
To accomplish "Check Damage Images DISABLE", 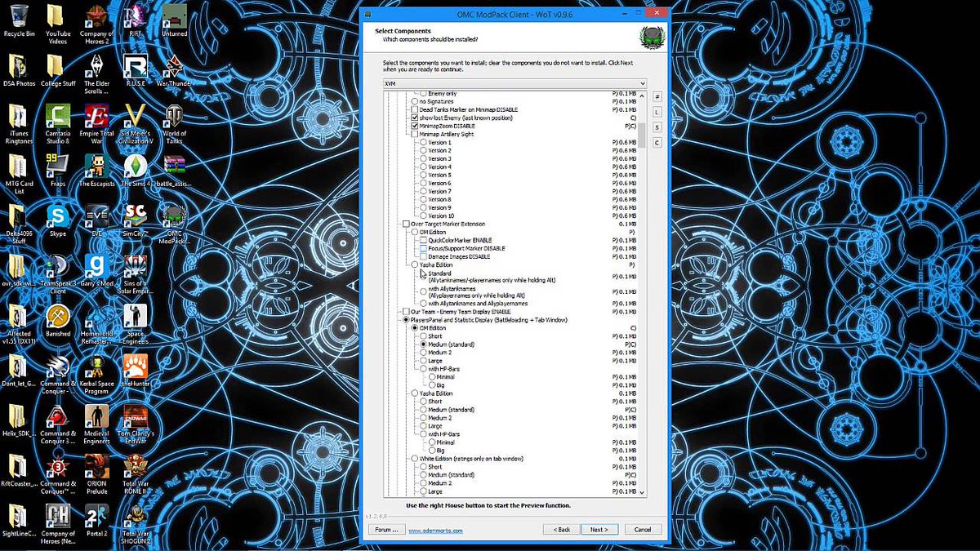I will (x=422, y=256).
